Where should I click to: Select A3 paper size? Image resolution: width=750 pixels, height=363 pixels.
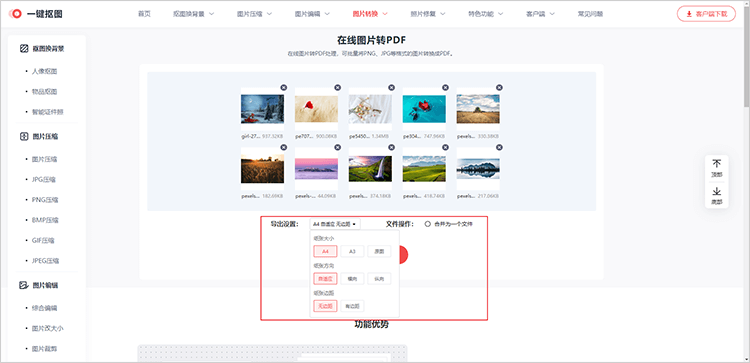tap(352, 251)
